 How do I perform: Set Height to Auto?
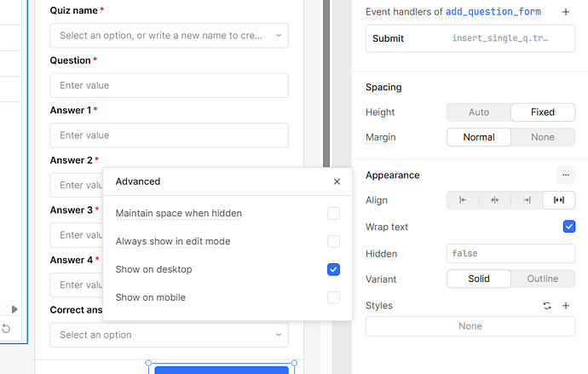click(479, 112)
